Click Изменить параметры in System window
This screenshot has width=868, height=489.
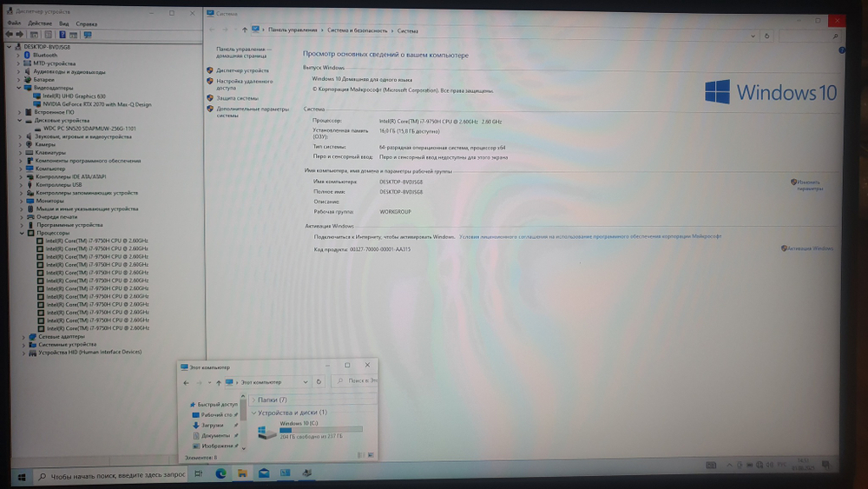(809, 185)
